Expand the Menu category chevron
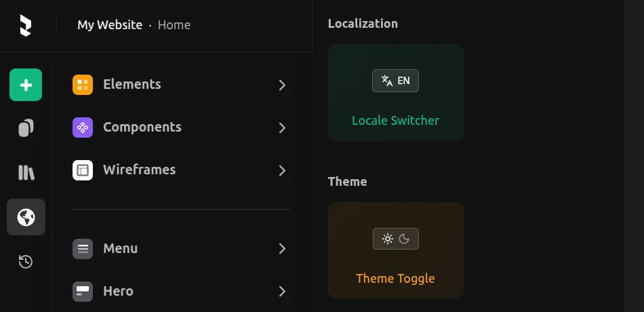Image resolution: width=644 pixels, height=312 pixels. click(x=282, y=249)
